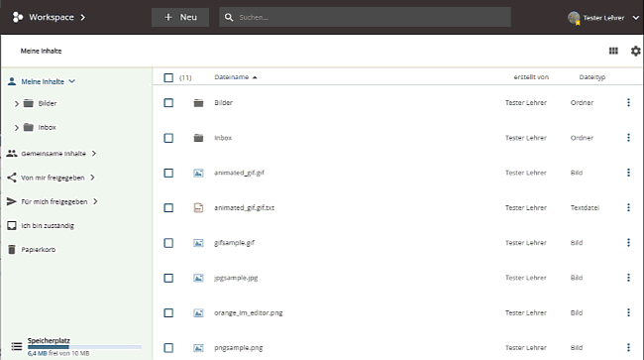Open the jpgsample.jpg file name
Screen dimensions: 644x360
236,278
